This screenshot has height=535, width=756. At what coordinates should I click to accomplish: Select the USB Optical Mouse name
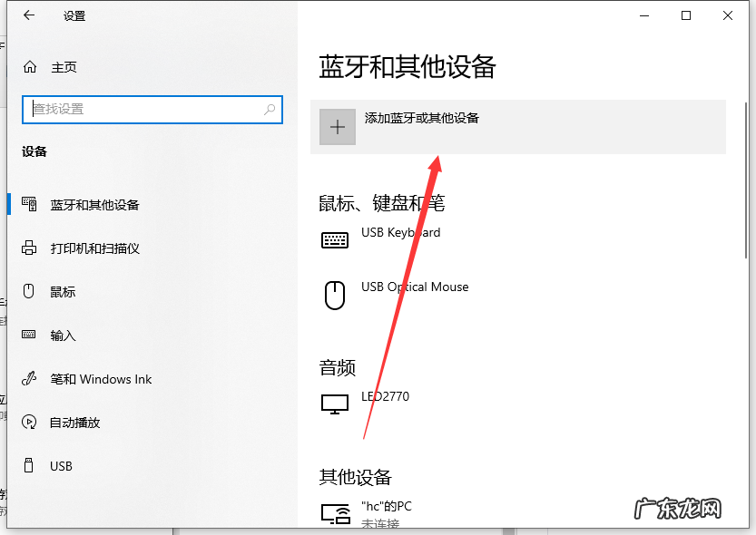pos(415,287)
